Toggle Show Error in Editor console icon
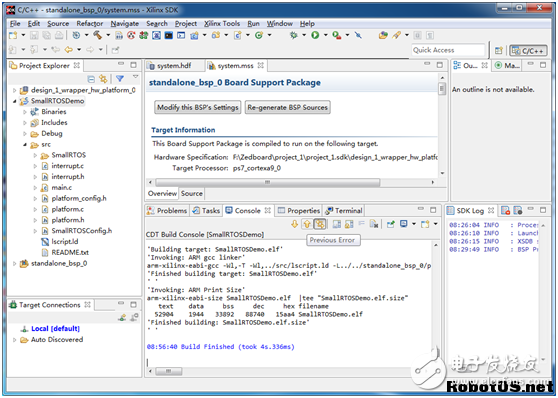 click(320, 224)
